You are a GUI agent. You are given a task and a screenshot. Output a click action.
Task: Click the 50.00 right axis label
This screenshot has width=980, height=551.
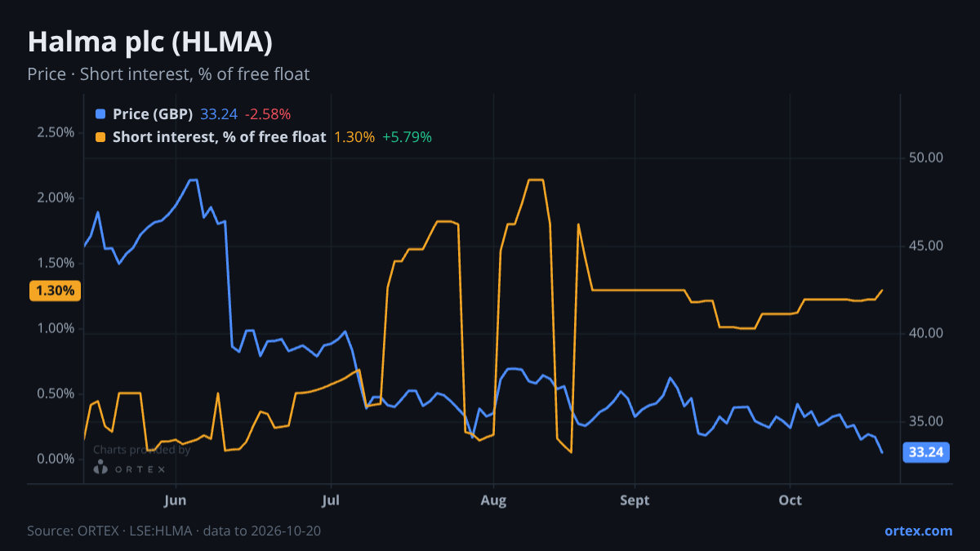tap(926, 158)
